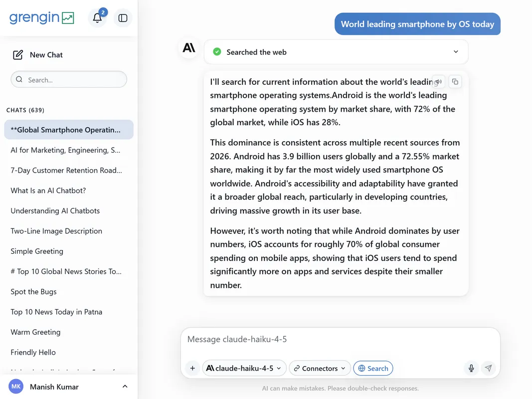Expand the Searched the web details
This screenshot has height=399, width=532.
[x=336, y=52]
